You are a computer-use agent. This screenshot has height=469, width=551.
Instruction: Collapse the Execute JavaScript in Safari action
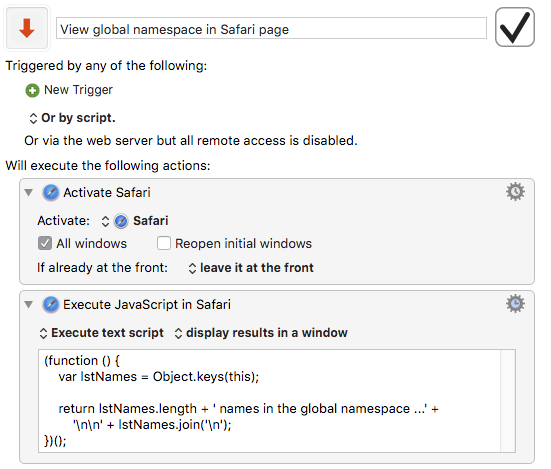coord(29,304)
